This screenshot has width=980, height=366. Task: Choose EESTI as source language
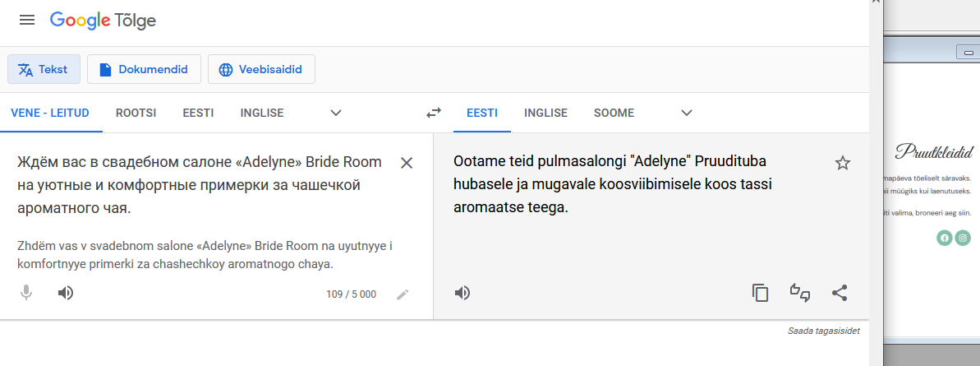(198, 114)
